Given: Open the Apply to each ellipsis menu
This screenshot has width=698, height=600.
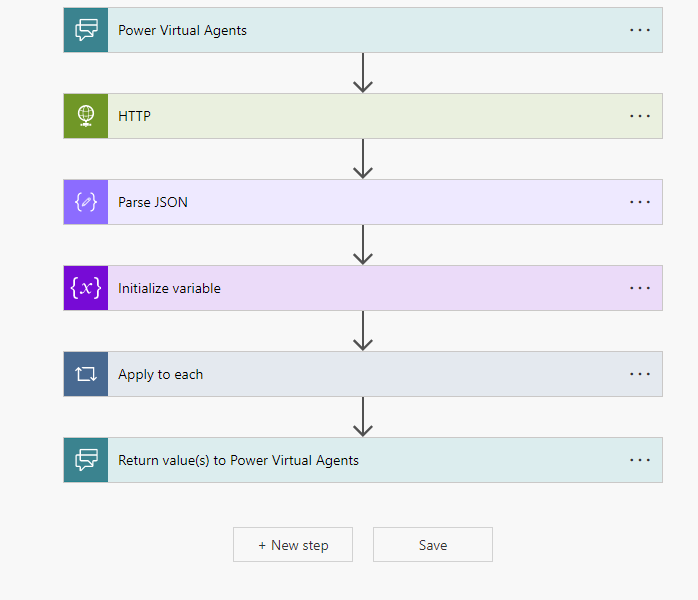Looking at the screenshot, I should (x=640, y=374).
